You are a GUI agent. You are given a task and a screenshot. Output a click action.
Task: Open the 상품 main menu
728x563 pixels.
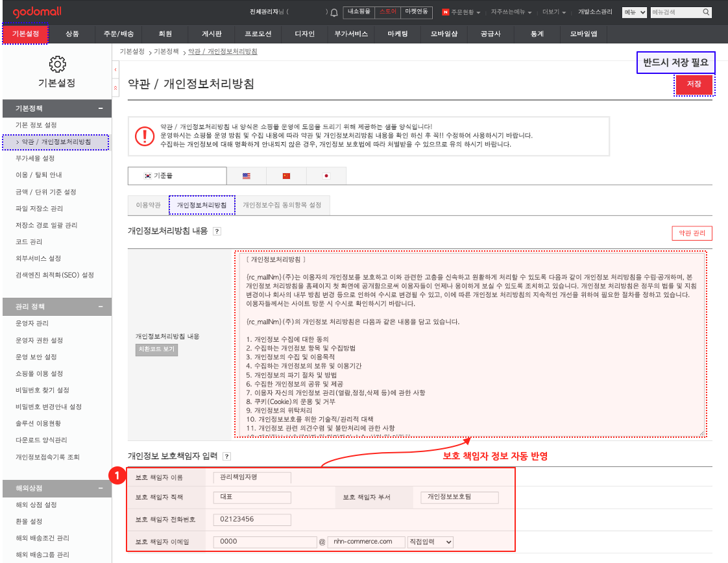[72, 34]
